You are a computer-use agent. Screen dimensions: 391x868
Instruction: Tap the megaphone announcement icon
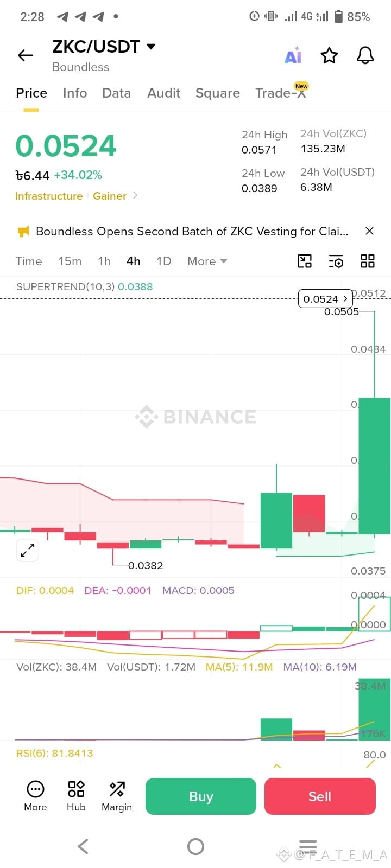(23, 232)
